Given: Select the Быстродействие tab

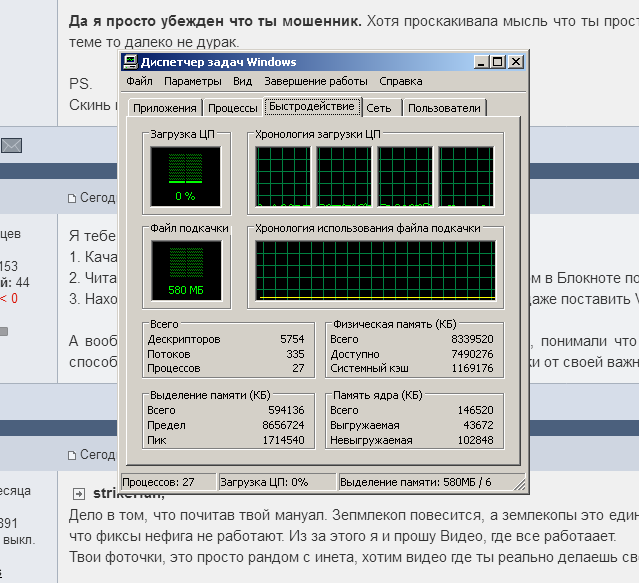Looking at the screenshot, I should click(x=312, y=107).
